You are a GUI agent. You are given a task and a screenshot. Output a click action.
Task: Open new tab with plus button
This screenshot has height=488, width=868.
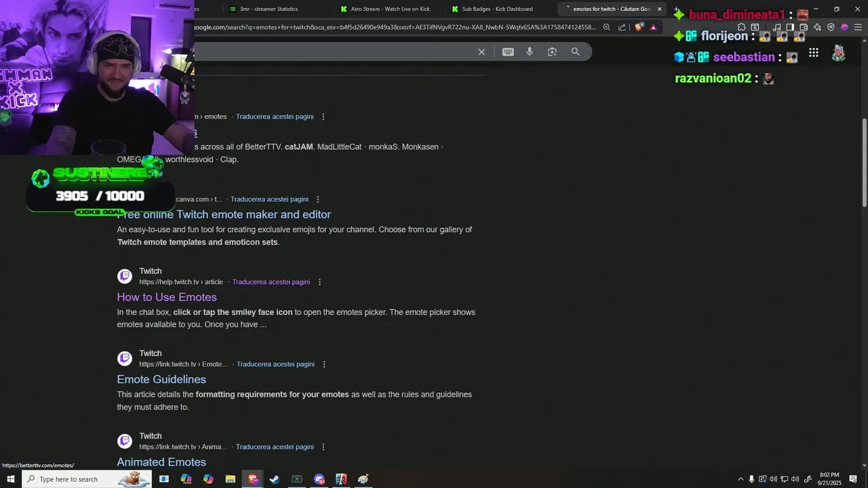tap(676, 9)
